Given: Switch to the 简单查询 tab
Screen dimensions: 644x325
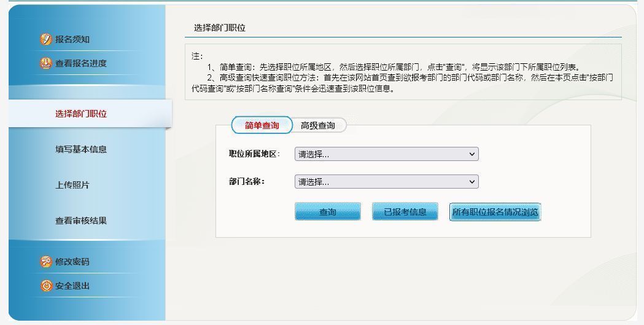Looking at the screenshot, I should click(x=262, y=125).
